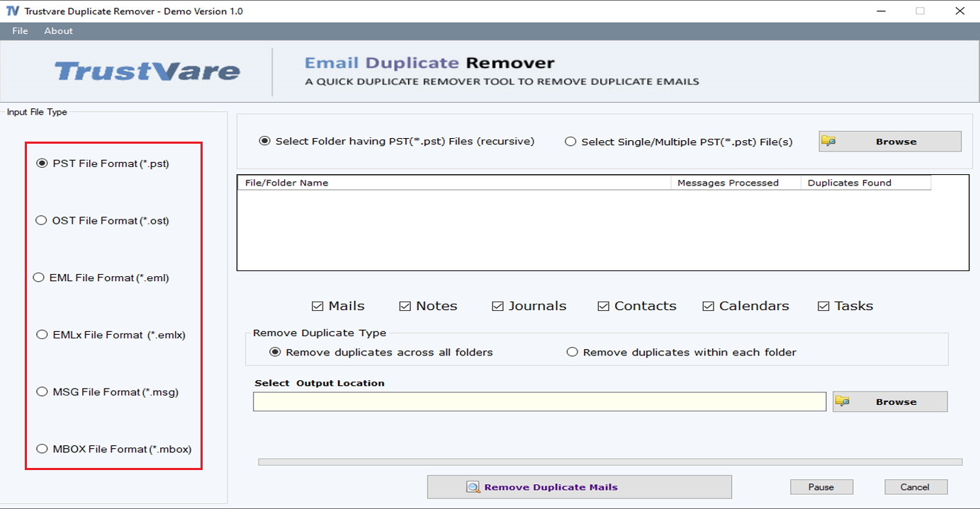The image size is (980, 509).
Task: Click the Pause button
Action: [x=821, y=487]
